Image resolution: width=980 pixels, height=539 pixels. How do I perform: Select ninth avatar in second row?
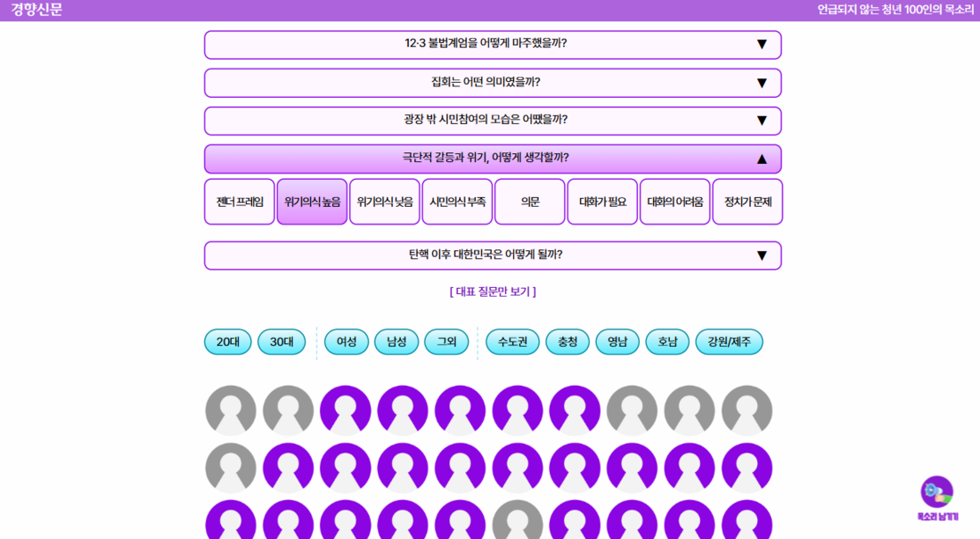coord(690,468)
